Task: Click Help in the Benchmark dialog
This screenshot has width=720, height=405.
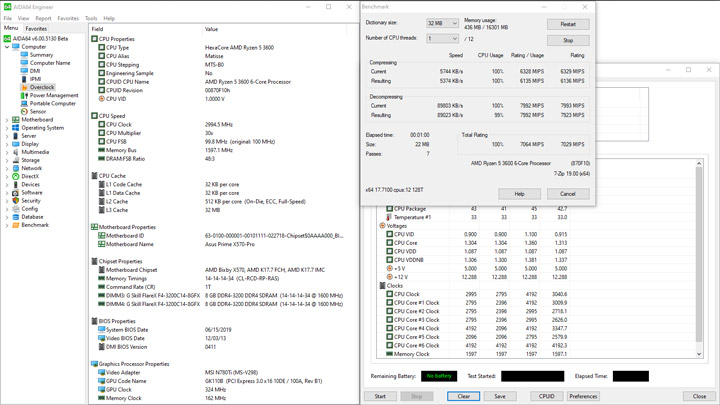Action: tap(519, 194)
